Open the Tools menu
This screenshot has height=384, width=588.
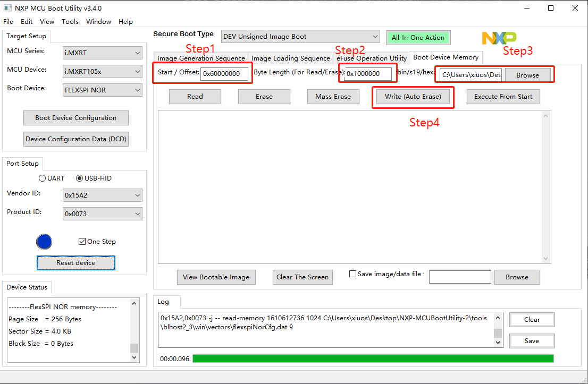click(70, 22)
